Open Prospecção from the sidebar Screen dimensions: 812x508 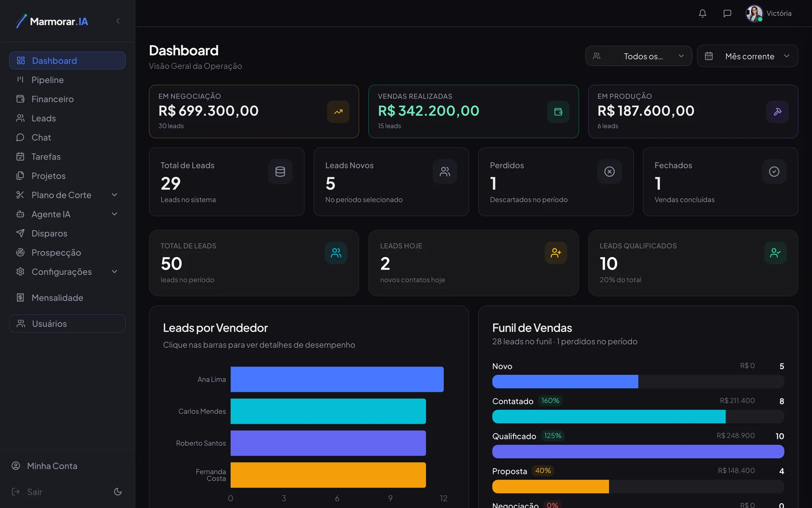pos(67,252)
